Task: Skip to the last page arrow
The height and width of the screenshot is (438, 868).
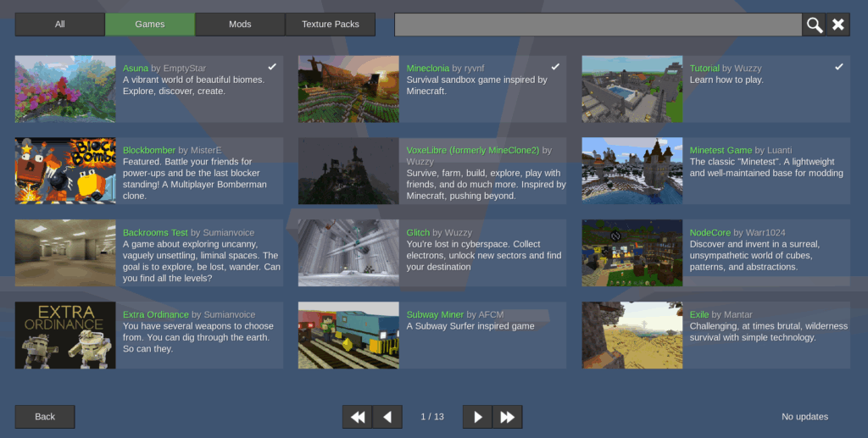Action: click(x=508, y=417)
